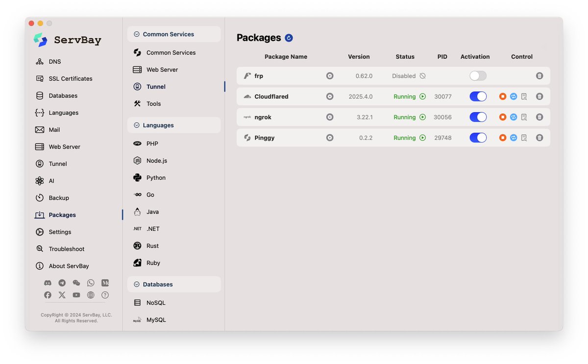Image resolution: width=588 pixels, height=364 pixels.
Task: Restart the Pinggy service
Action: [514, 138]
